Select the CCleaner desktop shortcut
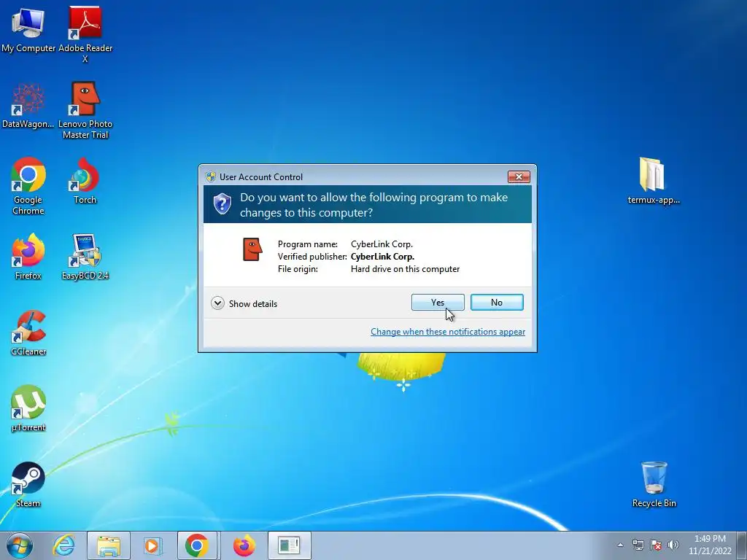 click(28, 332)
